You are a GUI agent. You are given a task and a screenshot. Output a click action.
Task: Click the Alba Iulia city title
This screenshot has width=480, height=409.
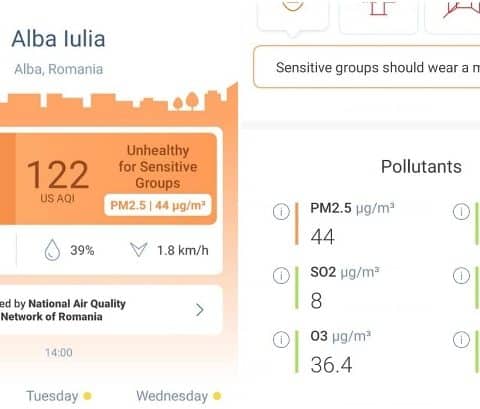point(58,39)
